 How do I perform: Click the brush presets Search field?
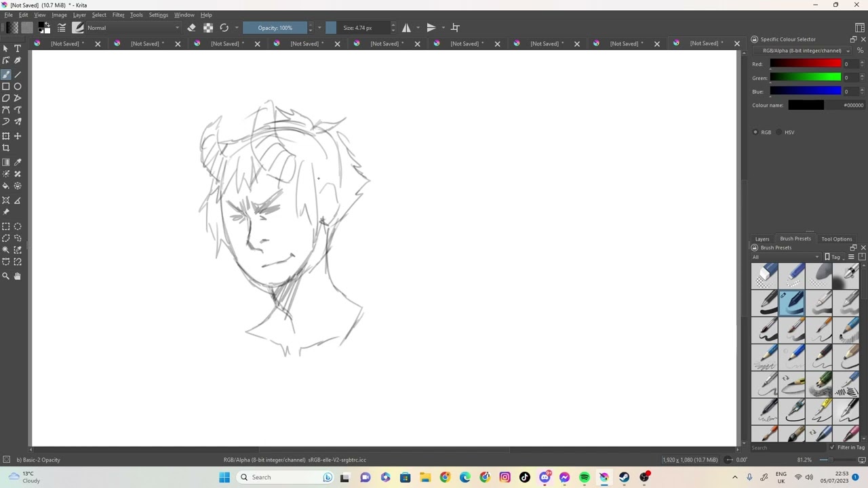(x=788, y=448)
